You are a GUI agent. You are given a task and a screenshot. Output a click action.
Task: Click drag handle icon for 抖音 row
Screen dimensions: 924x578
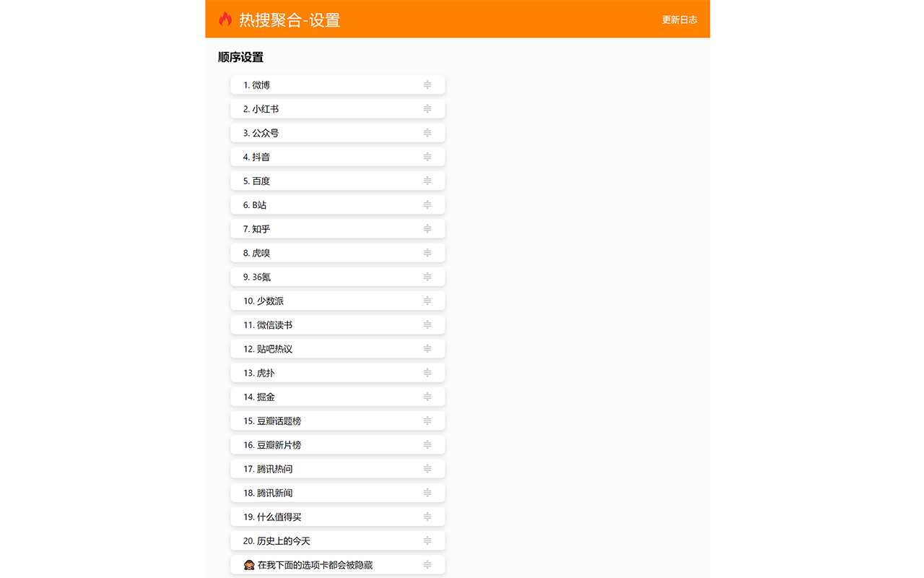[427, 157]
